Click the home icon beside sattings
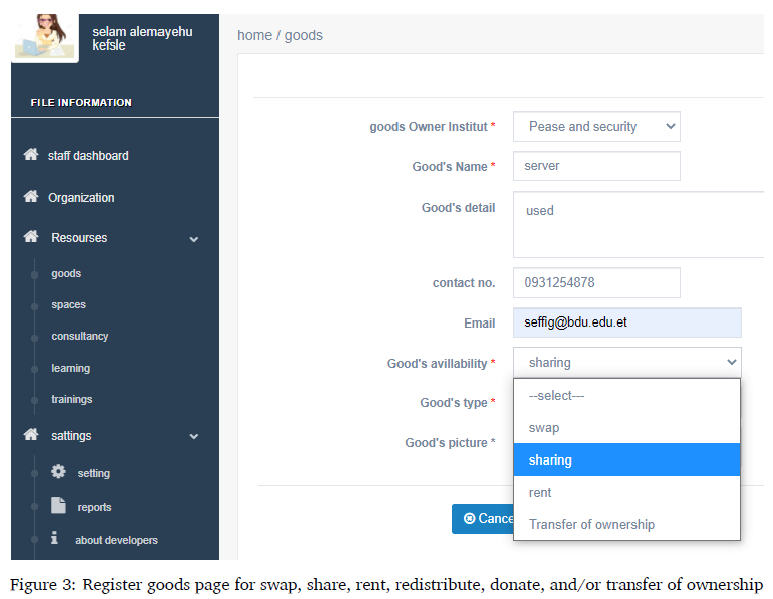Screen dimensions: 773x599 coord(31,435)
